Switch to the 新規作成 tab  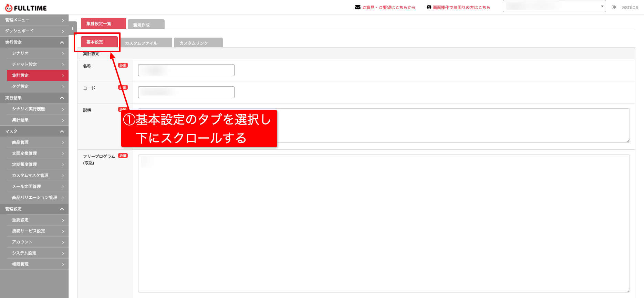146,24
